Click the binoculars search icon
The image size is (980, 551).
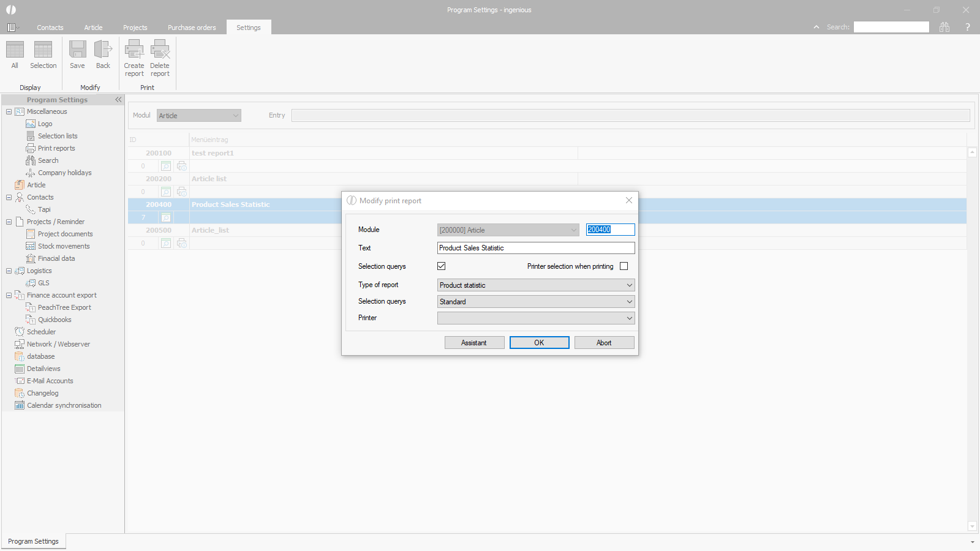[x=944, y=27]
